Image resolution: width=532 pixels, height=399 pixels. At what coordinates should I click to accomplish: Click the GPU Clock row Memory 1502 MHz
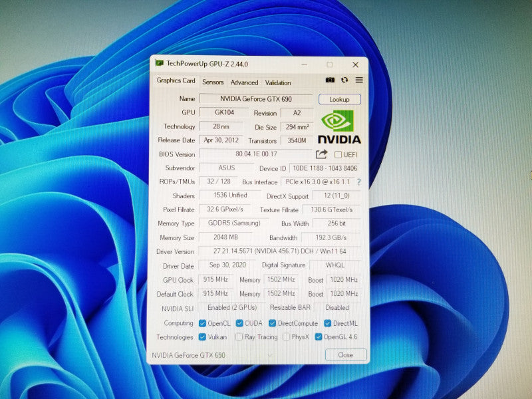tap(281, 279)
